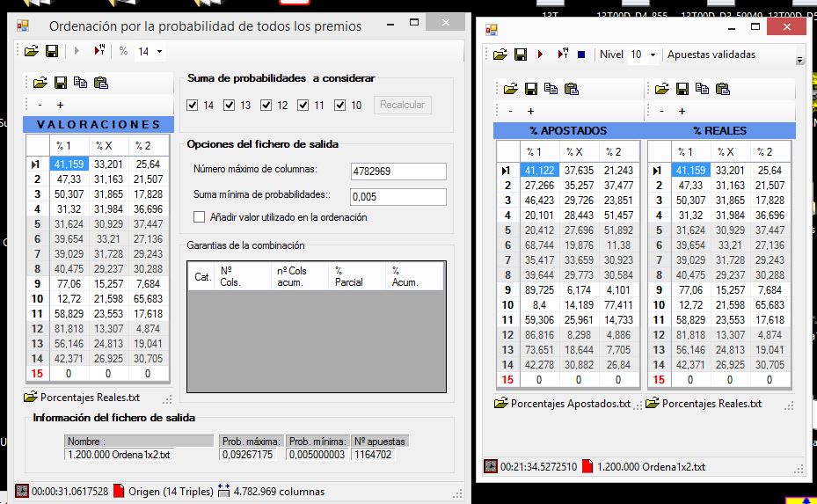
Task: Minus button above VALORACIONES header
Action: click(x=40, y=105)
